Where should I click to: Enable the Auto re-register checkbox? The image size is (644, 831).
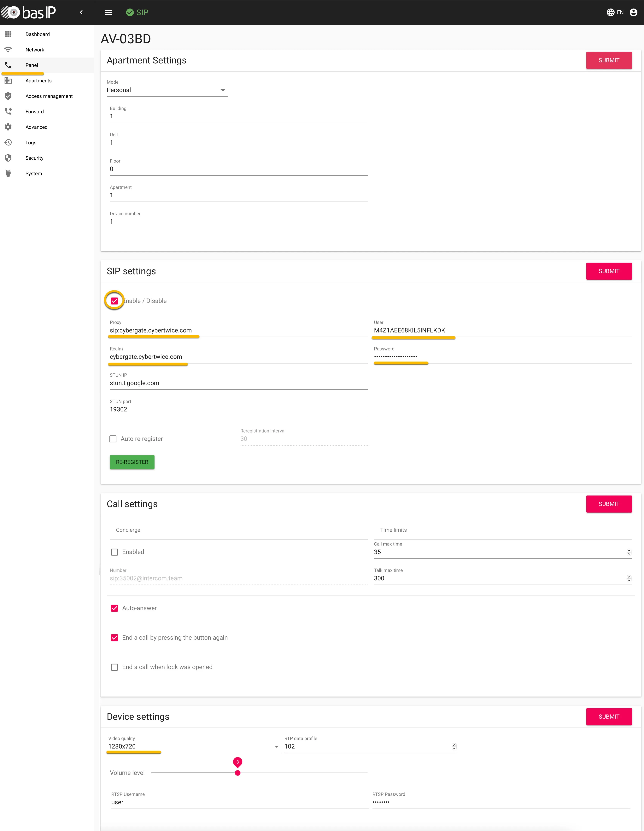[113, 439]
